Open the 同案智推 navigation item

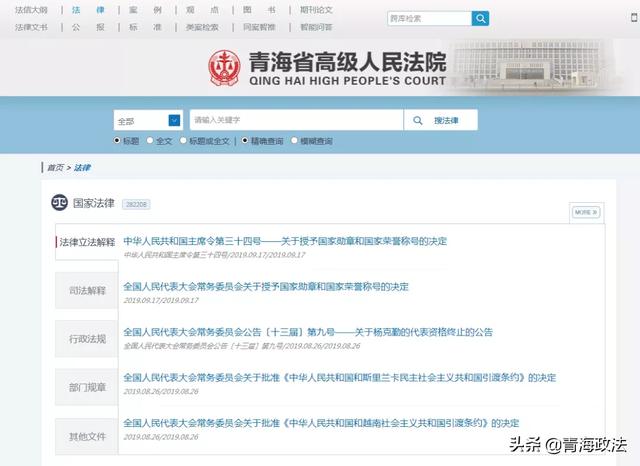click(x=260, y=27)
